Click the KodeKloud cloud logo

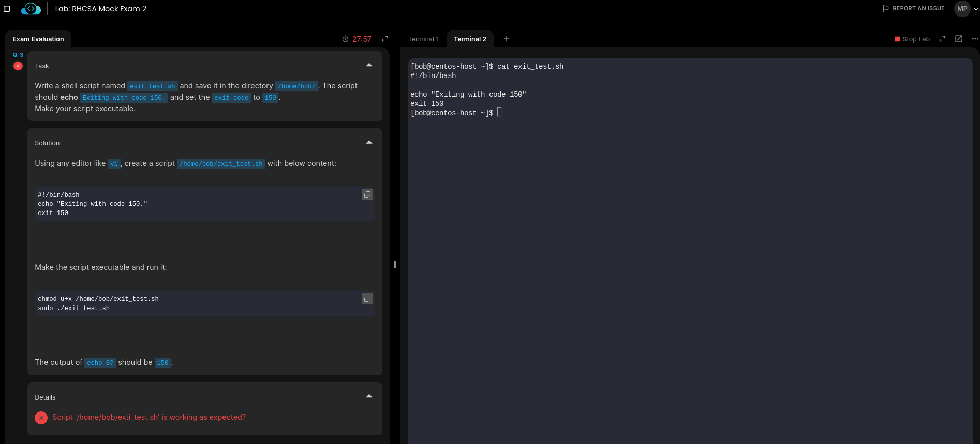[x=31, y=9]
